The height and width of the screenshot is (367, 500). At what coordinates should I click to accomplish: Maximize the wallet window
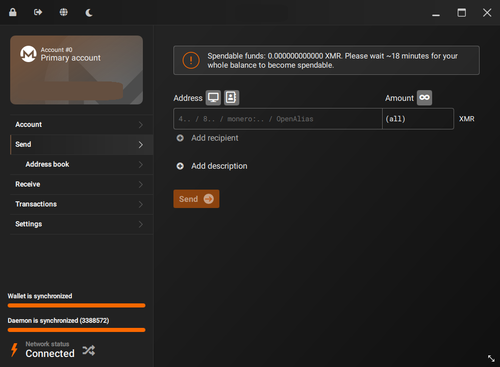[x=462, y=13]
